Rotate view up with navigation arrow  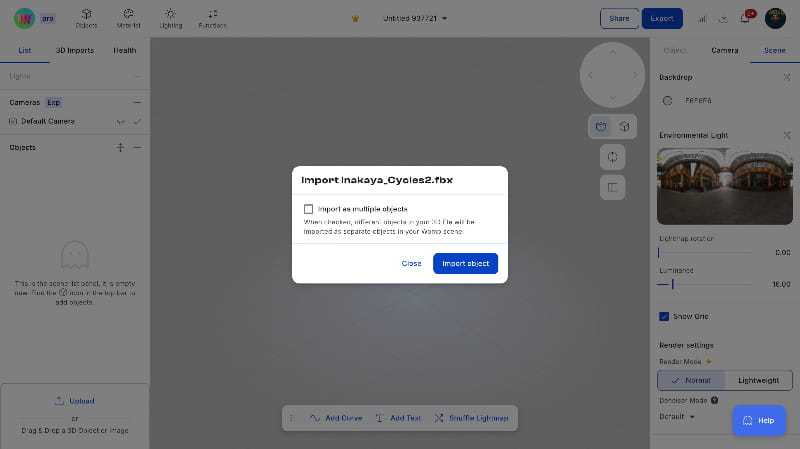(612, 53)
